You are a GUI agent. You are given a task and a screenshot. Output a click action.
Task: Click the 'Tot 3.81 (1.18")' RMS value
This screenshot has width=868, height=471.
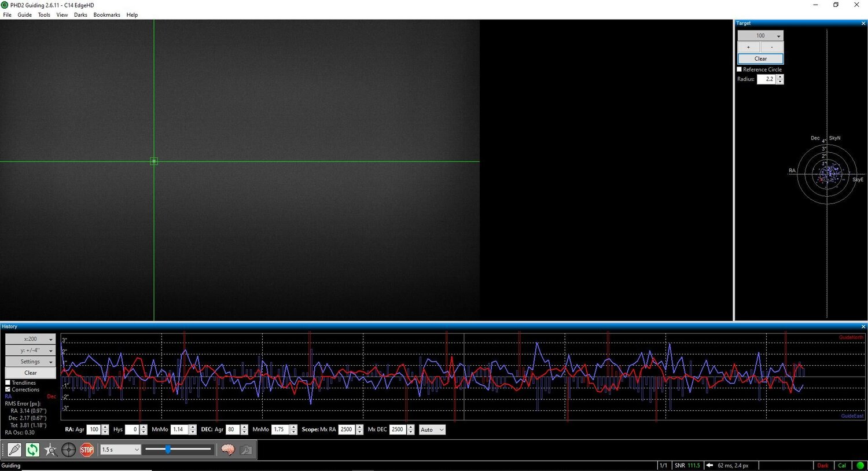click(x=28, y=425)
